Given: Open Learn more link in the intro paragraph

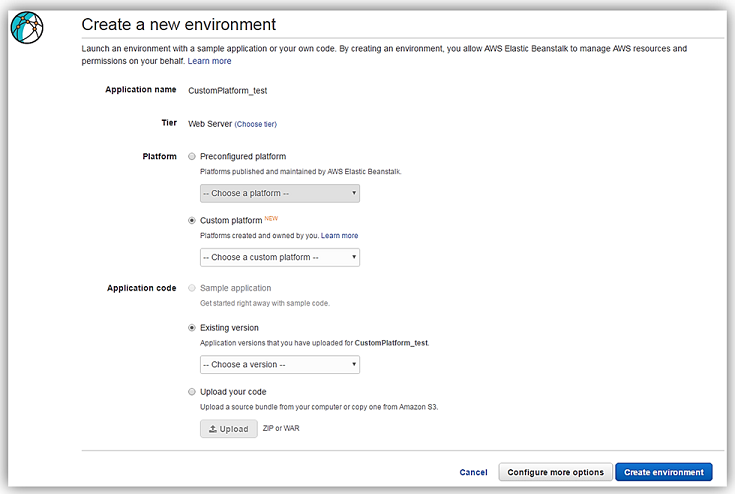Looking at the screenshot, I should click(209, 61).
